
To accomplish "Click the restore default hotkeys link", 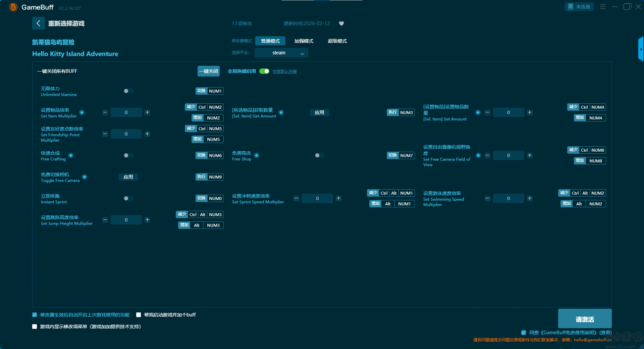I will (x=284, y=71).
